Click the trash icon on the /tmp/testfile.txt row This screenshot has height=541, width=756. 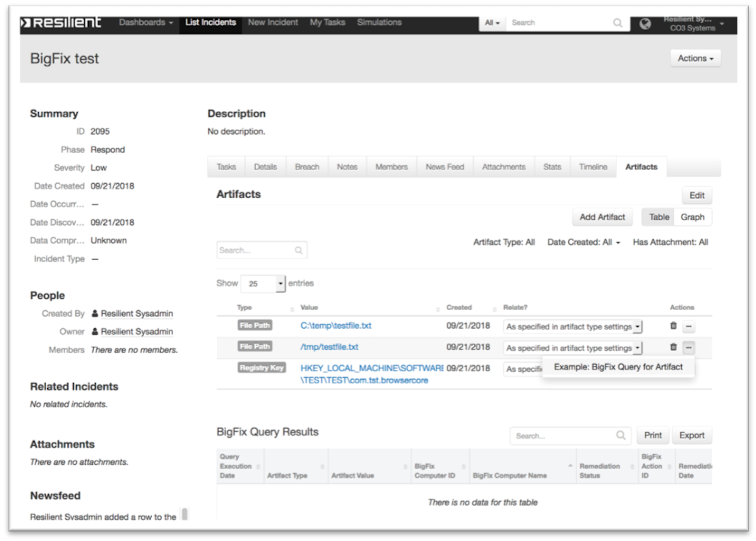pyautogui.click(x=674, y=347)
